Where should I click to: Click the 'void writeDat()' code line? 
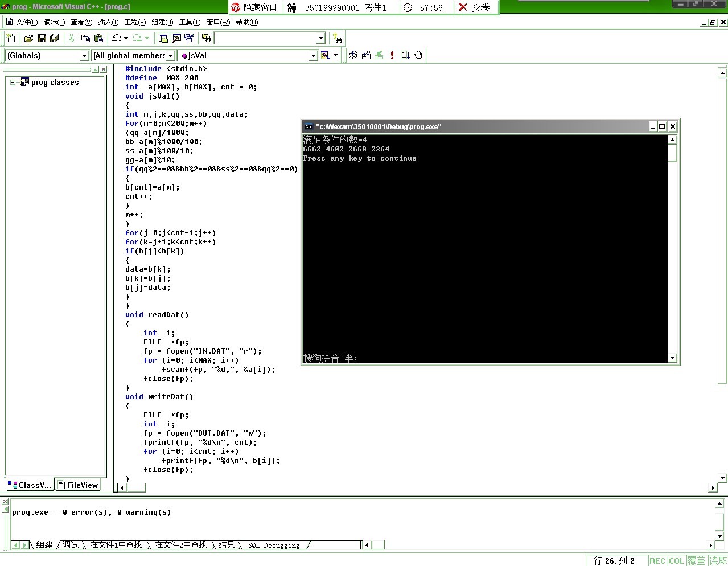[x=159, y=397]
